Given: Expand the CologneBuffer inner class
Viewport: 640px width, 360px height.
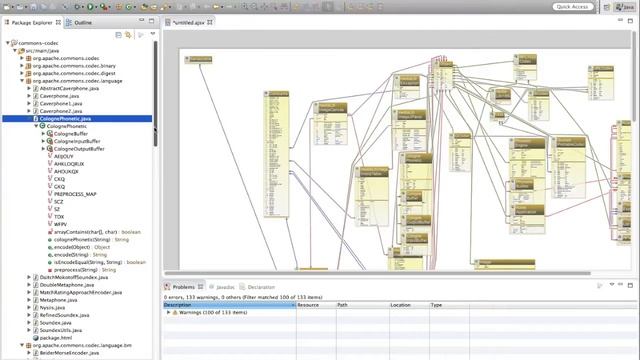Looking at the screenshot, I should tap(43, 133).
